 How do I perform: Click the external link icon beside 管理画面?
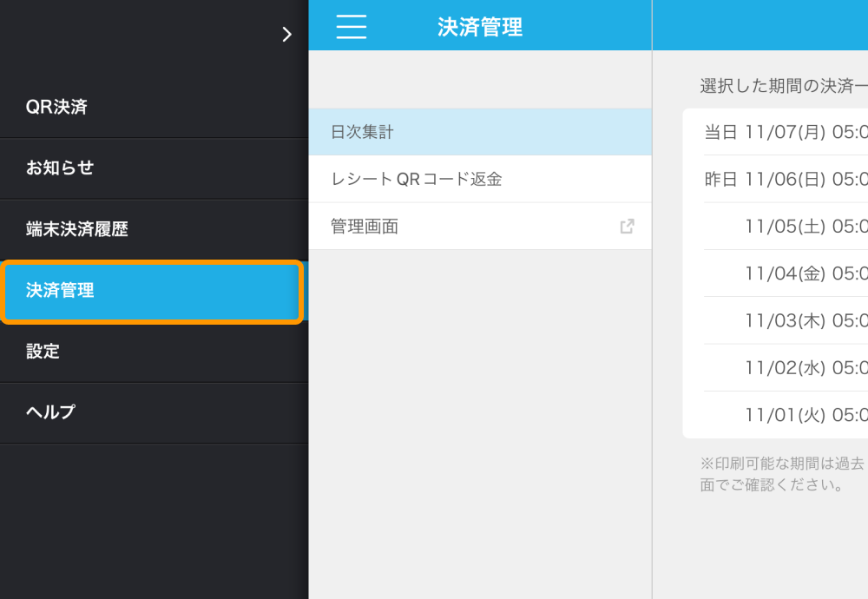[x=627, y=227]
